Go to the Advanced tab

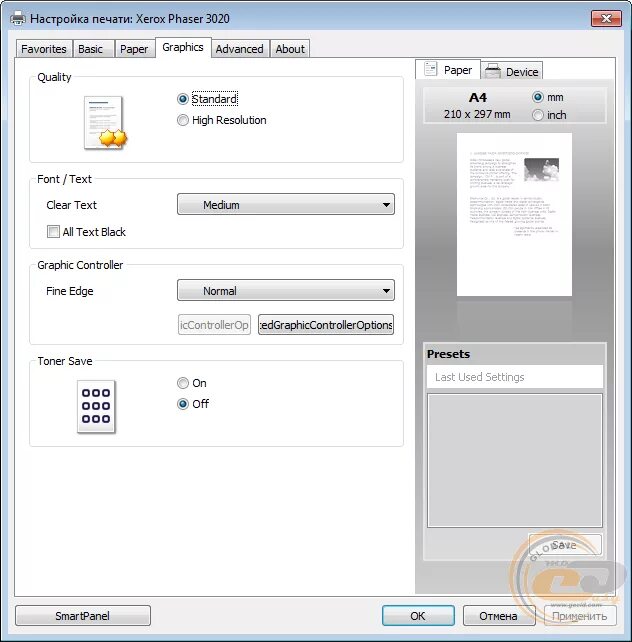click(239, 49)
